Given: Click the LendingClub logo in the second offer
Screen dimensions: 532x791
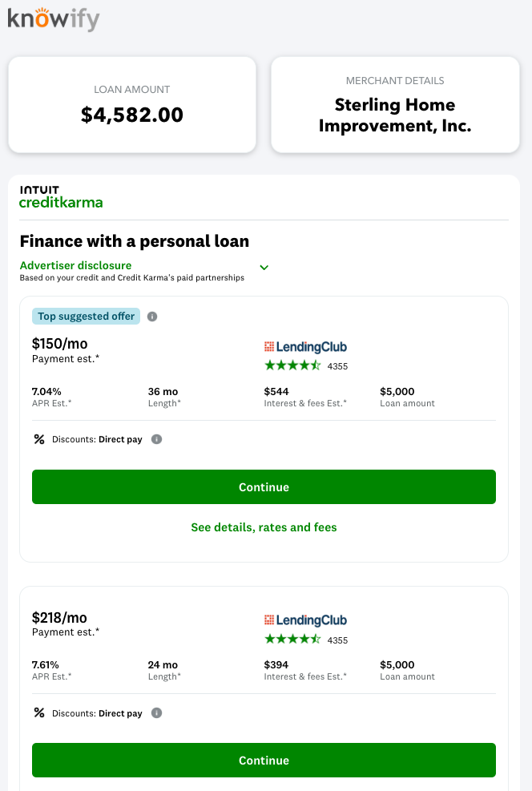Looking at the screenshot, I should [305, 620].
